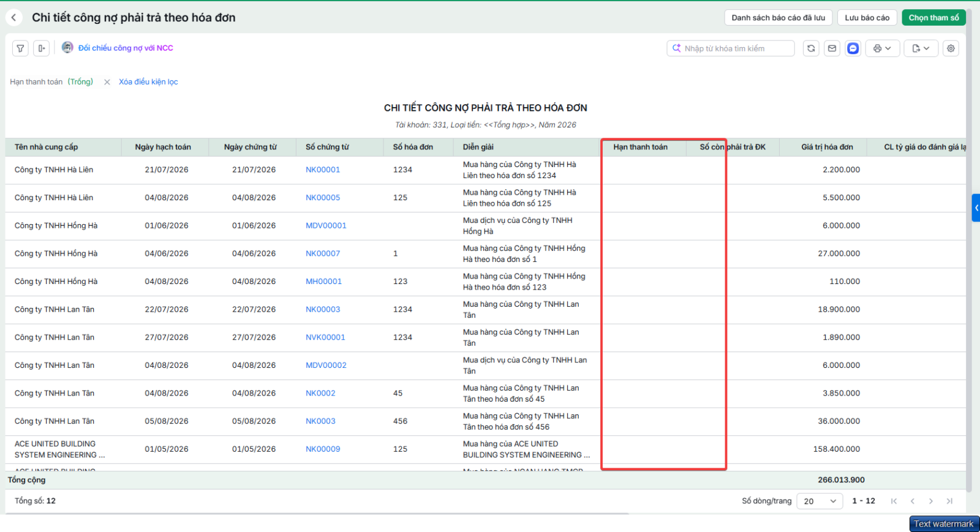The image size is (980, 532).
Task: Click the refresh data icon
Action: [x=811, y=48]
